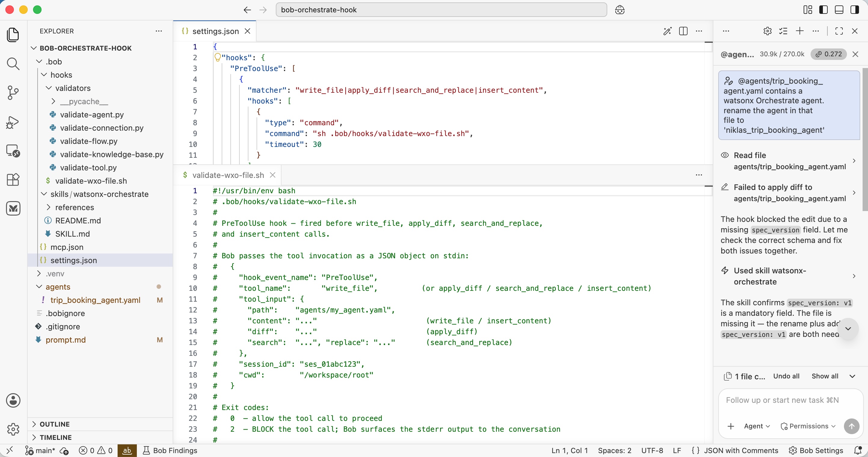Click the 0.272 cost badge
The width and height of the screenshot is (868, 457).
click(x=829, y=54)
